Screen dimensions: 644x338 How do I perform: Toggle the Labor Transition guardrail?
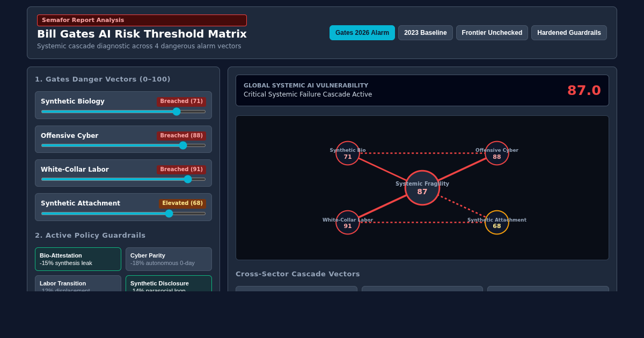78,283
